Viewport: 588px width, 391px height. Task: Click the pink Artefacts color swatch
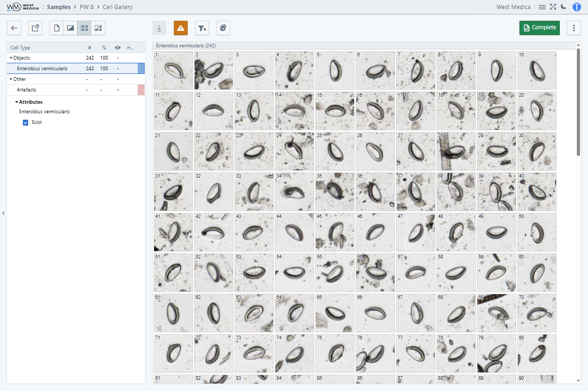141,90
